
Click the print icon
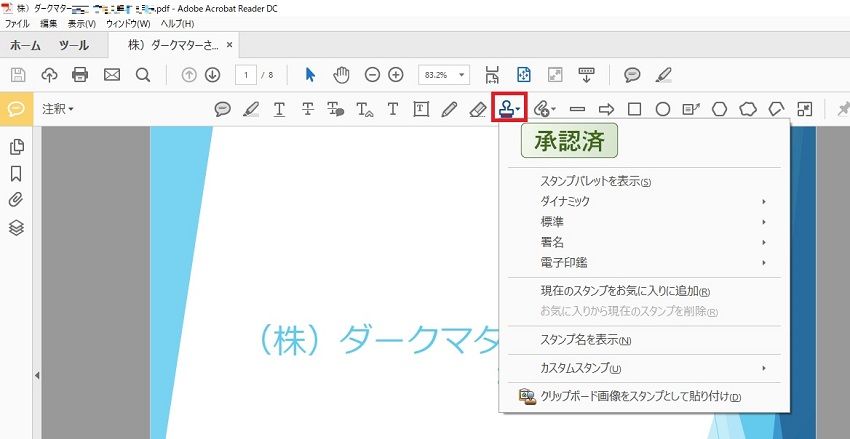80,75
